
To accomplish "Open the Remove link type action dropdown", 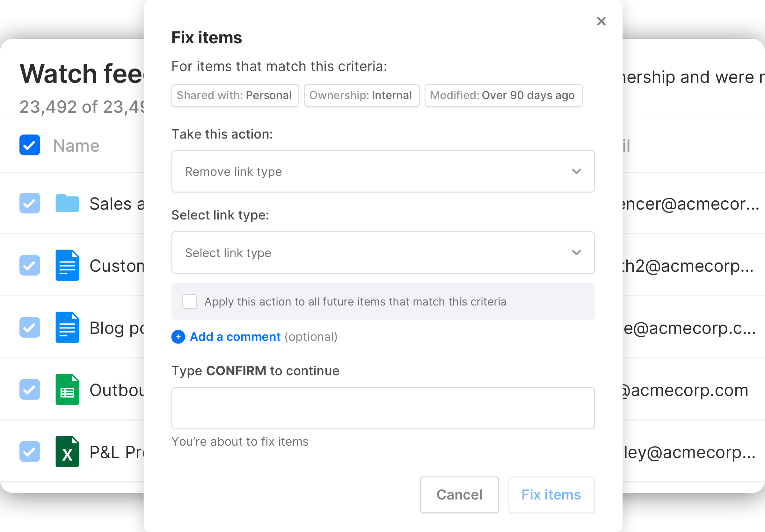I will coord(382,171).
